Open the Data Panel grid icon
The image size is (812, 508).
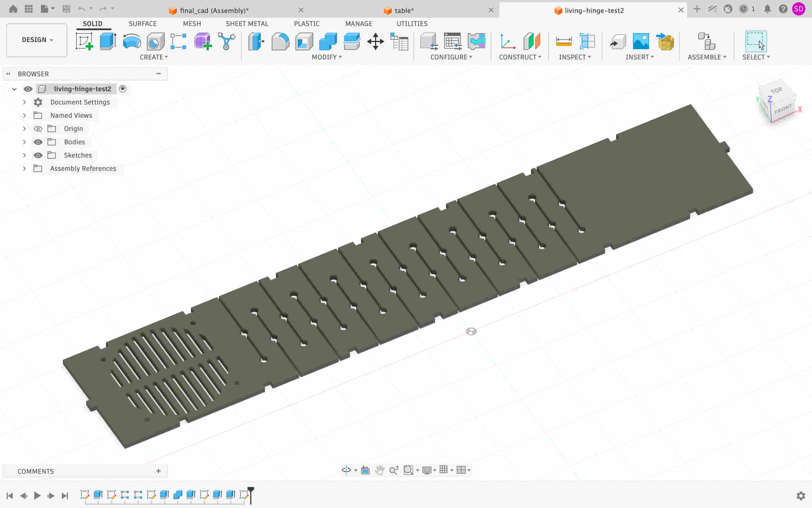[29, 9]
